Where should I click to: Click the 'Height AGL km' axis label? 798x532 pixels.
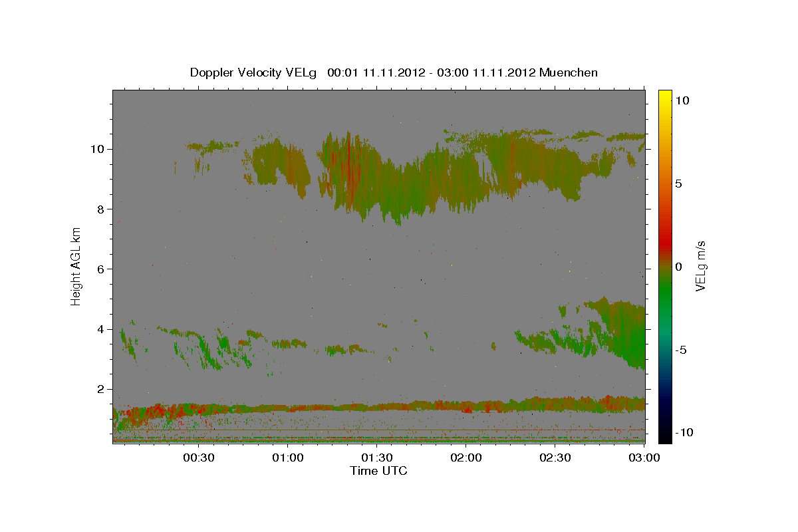[76, 266]
